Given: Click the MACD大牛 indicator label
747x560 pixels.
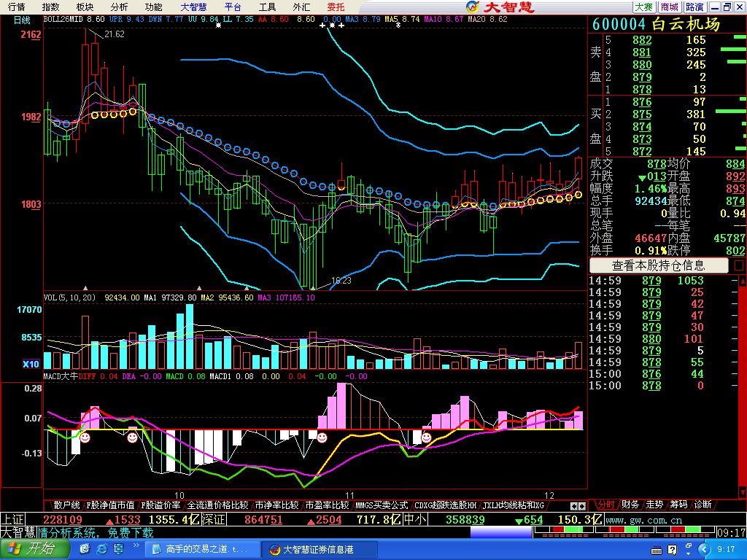Looking at the screenshot, I should pos(61,376).
